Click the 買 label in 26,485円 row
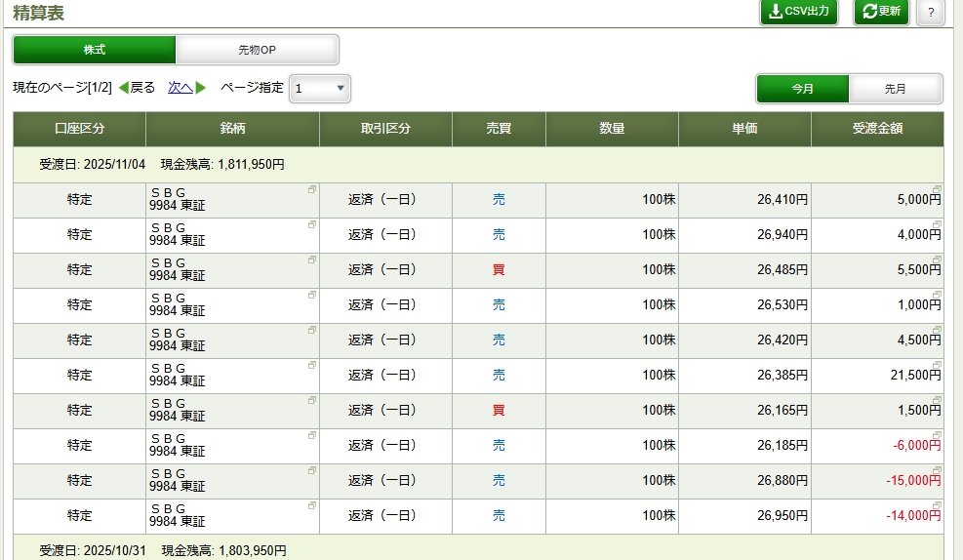The height and width of the screenshot is (560, 963). click(499, 269)
